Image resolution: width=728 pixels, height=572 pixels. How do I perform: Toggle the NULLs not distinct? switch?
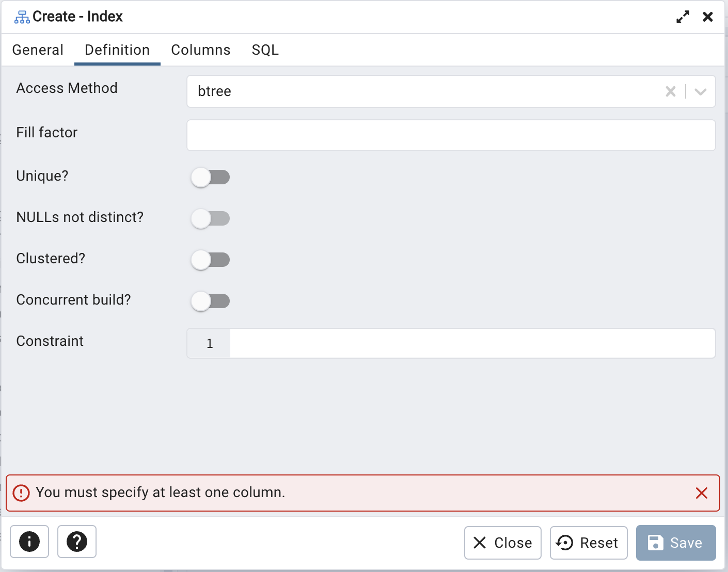(210, 218)
